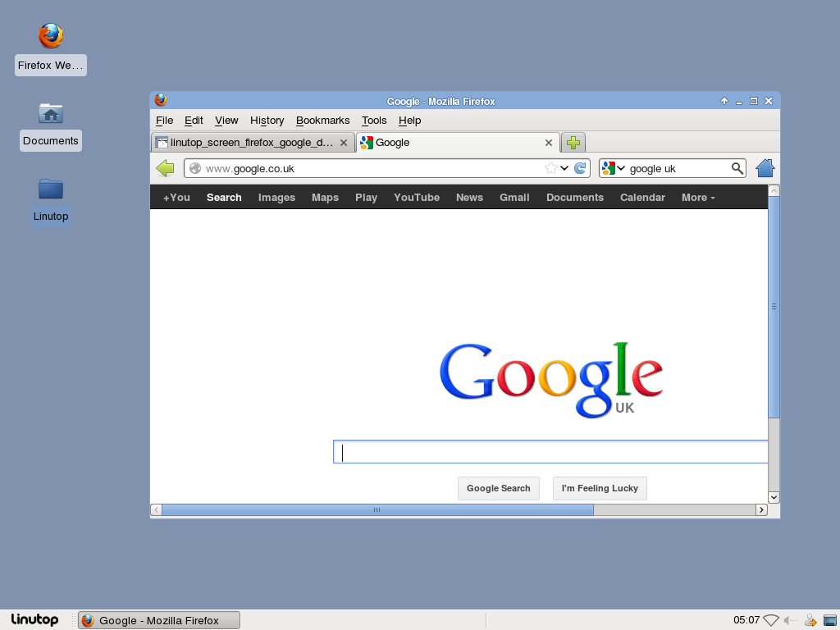Click the vertical scrollbar thumb
Viewport: 840px width, 630px height.
(x=774, y=307)
